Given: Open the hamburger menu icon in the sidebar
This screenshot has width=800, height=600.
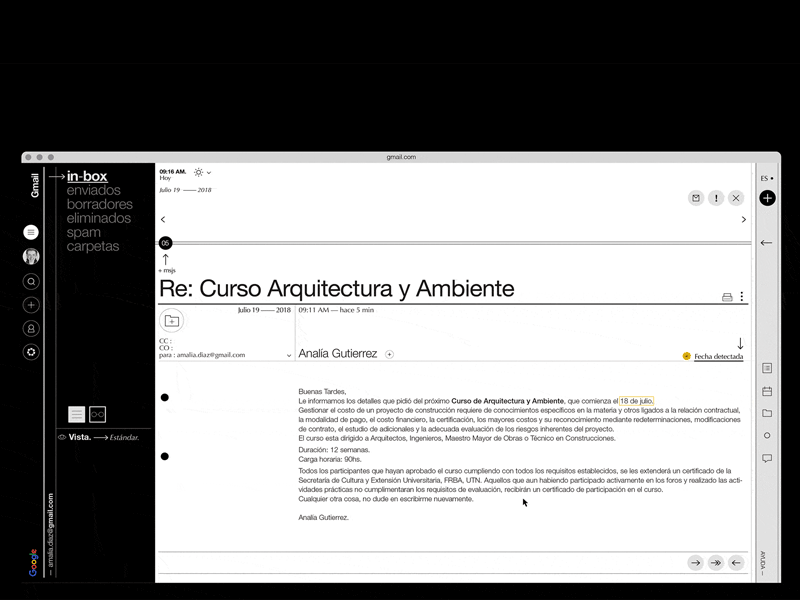Looking at the screenshot, I should 31,232.
